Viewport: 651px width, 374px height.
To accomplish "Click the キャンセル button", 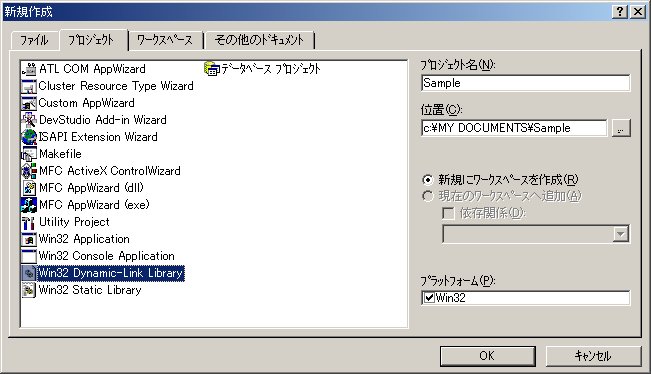I will [x=593, y=356].
